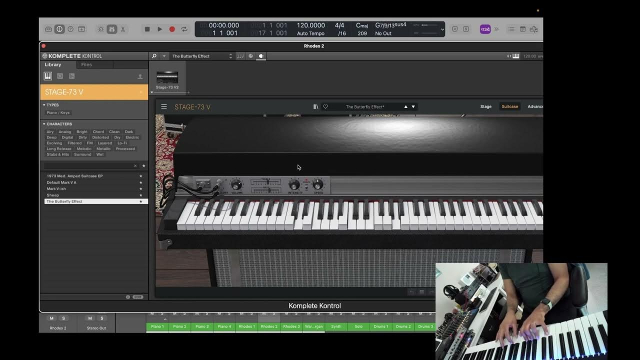Step presets with The Butterfly Effect arrows

point(231,56)
